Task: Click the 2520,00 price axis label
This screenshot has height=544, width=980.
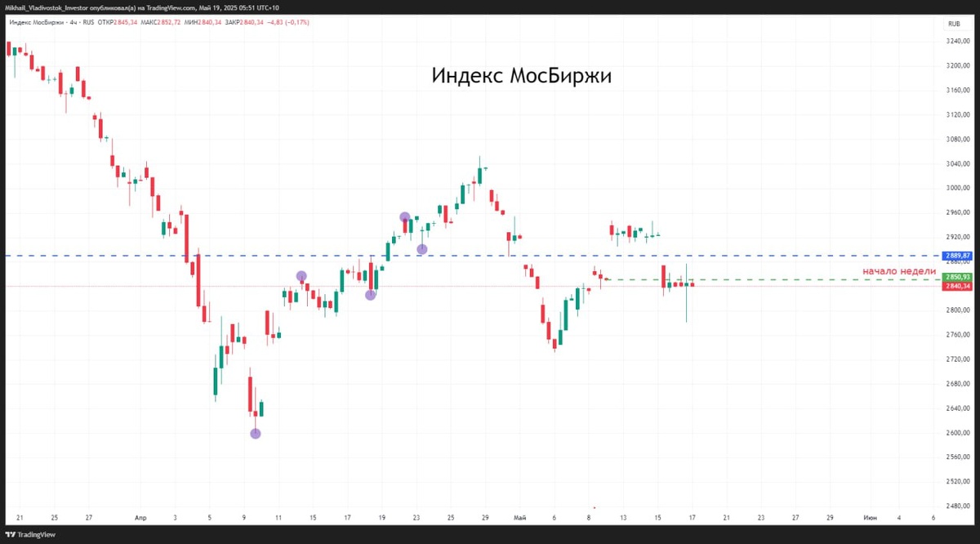Action: click(x=956, y=482)
